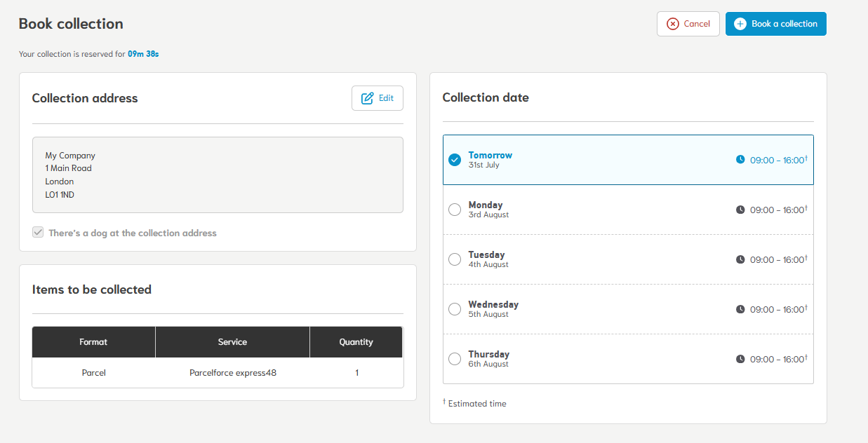Screen dimensions: 868x443
Task: Click the clock icon in Tomorrow row
Action: click(x=740, y=160)
